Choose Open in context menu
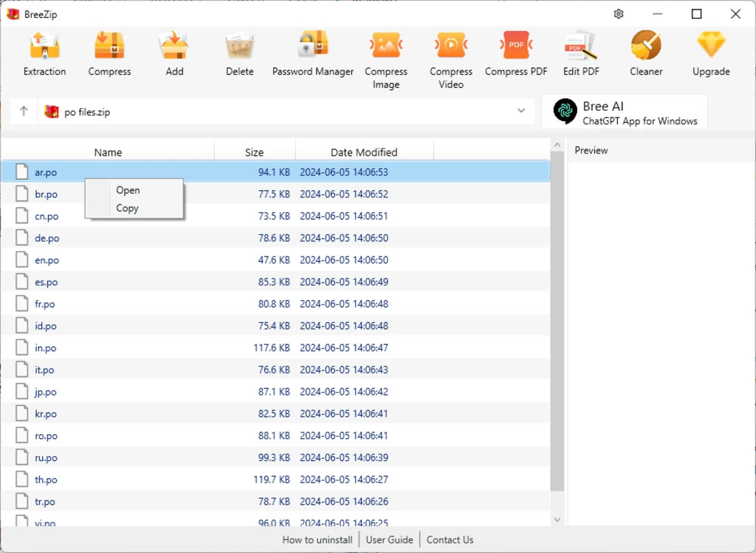 tap(128, 190)
